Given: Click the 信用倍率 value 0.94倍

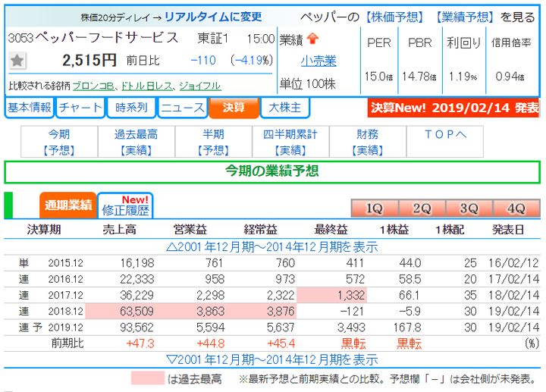Looking at the screenshot, I should tap(510, 77).
